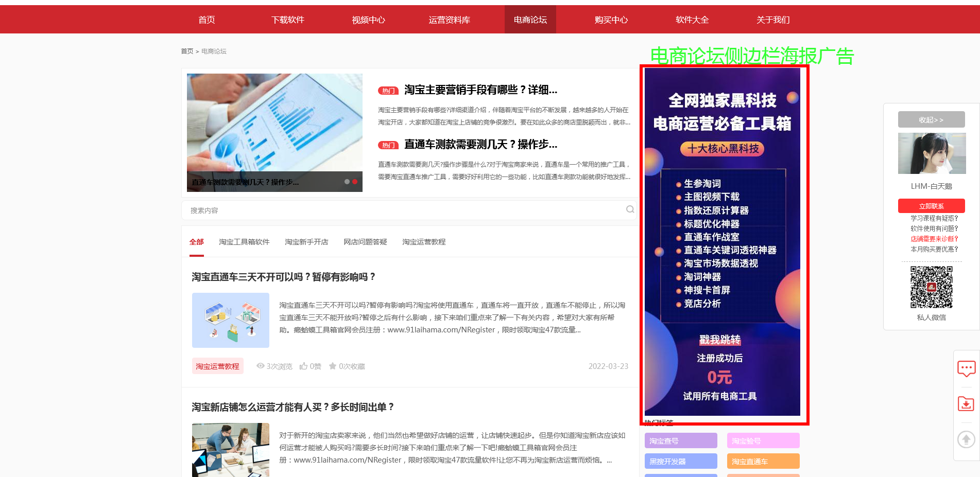Screen dimensions: 980x477
Task: Open the 下载软件 menu
Action: click(288, 20)
